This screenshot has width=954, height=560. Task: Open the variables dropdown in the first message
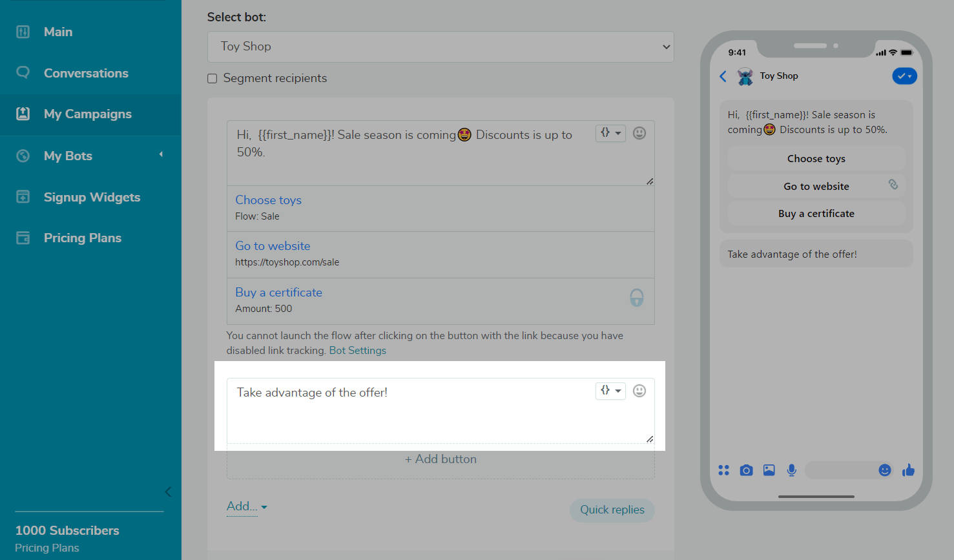click(610, 133)
